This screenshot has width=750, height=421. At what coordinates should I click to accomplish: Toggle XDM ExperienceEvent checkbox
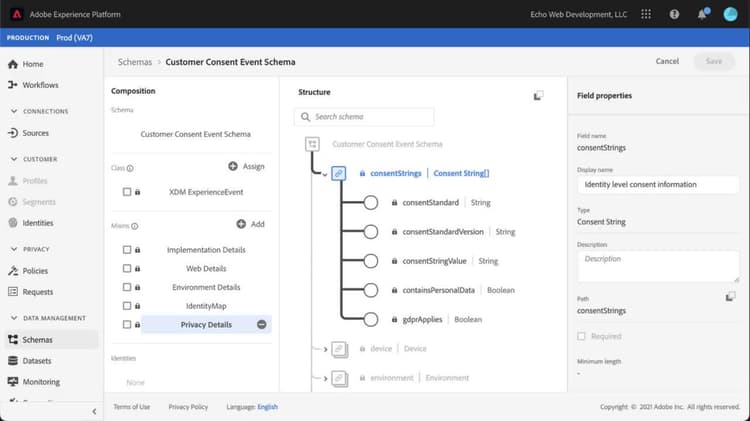click(127, 192)
